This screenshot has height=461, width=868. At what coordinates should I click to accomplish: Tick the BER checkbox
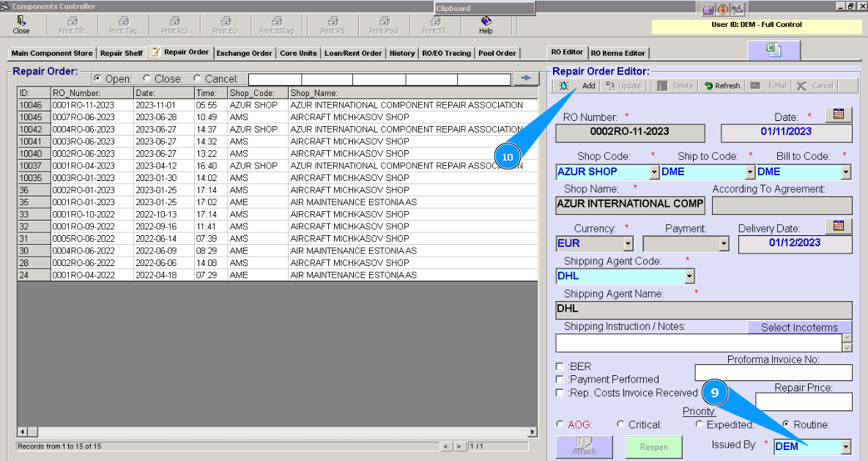click(x=560, y=366)
